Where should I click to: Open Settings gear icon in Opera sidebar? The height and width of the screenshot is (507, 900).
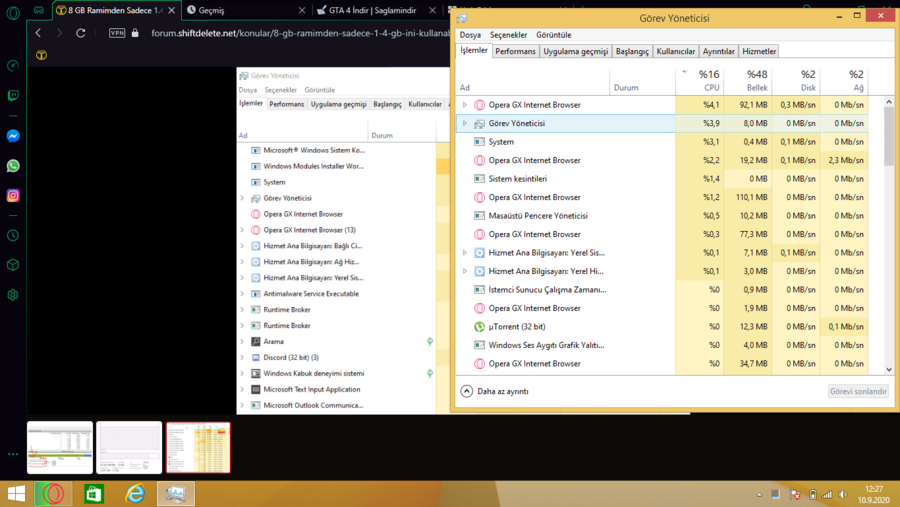tap(13, 295)
